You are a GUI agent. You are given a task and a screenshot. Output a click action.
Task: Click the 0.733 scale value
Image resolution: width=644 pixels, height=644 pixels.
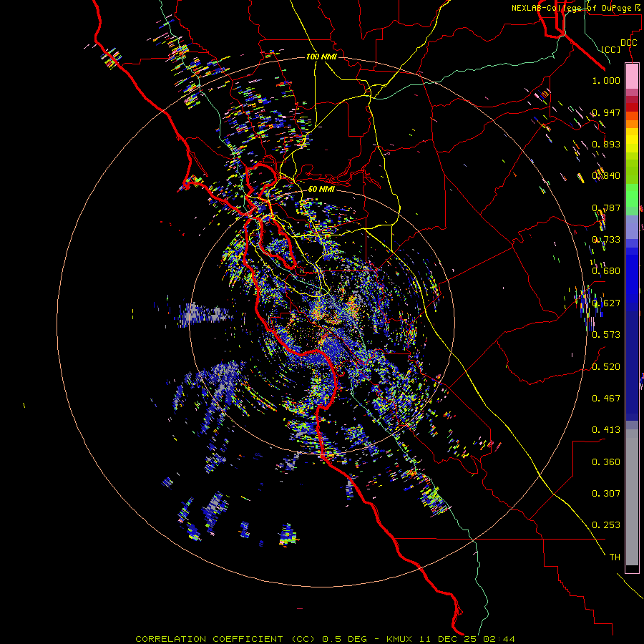point(606,240)
